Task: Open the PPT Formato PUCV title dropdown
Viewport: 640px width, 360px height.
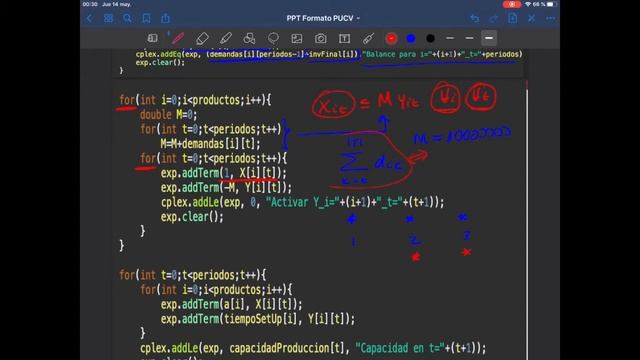Action: (x=323, y=18)
